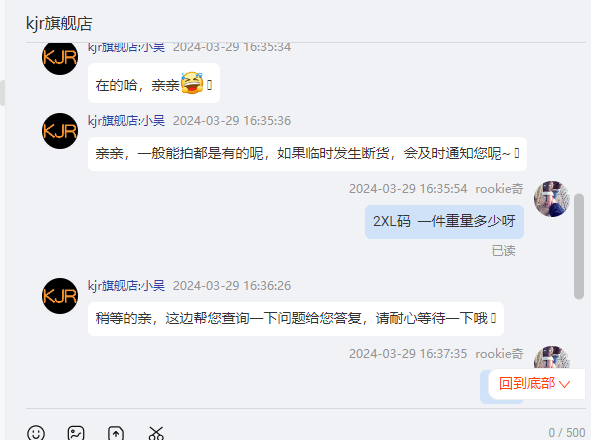Click sender name kjr旗舰店:小吴 at 16:35:36
591x440 pixels.
pos(126,121)
